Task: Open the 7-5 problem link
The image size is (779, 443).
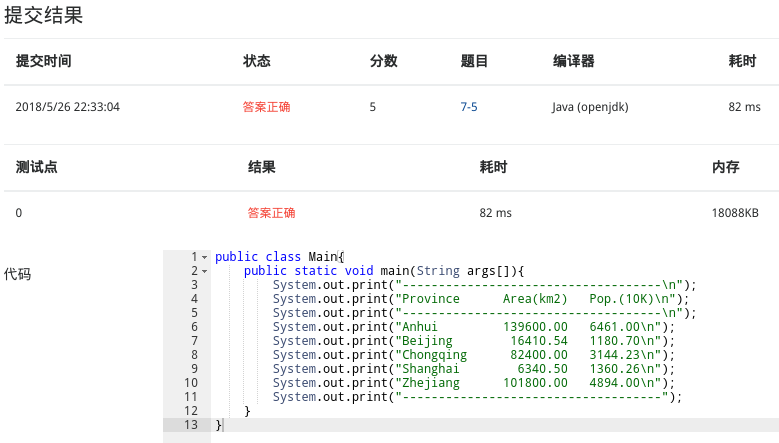Action: (x=468, y=107)
